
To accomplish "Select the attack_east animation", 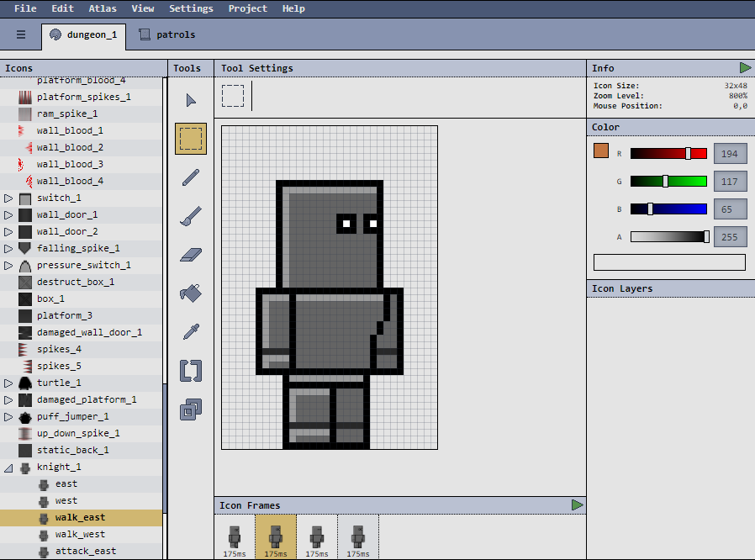I will pos(81,552).
